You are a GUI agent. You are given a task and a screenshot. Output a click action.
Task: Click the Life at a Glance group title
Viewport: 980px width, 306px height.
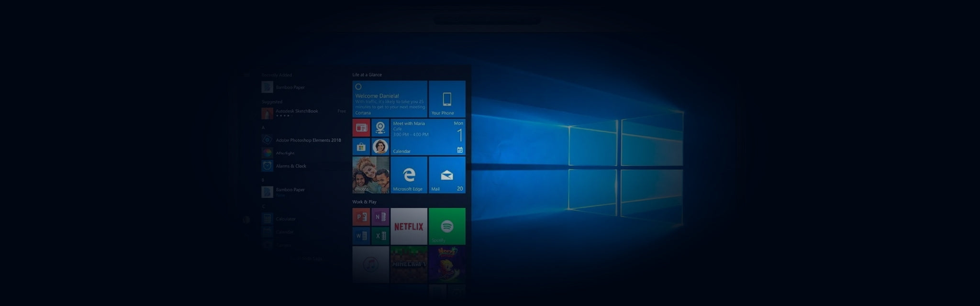point(367,75)
